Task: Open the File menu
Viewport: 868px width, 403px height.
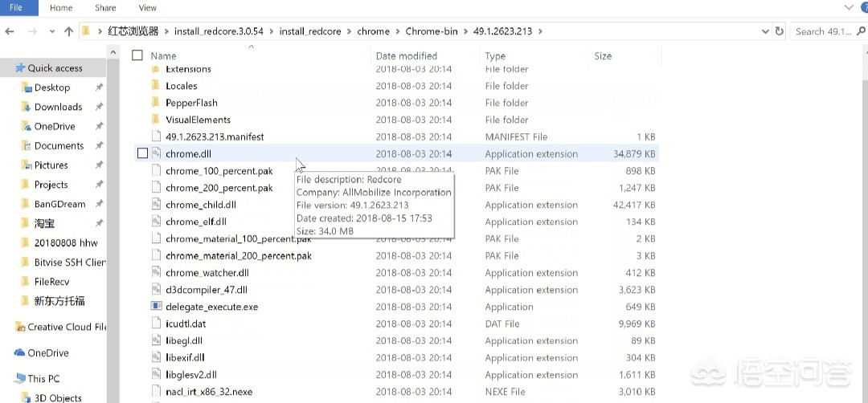Action: coord(16,8)
